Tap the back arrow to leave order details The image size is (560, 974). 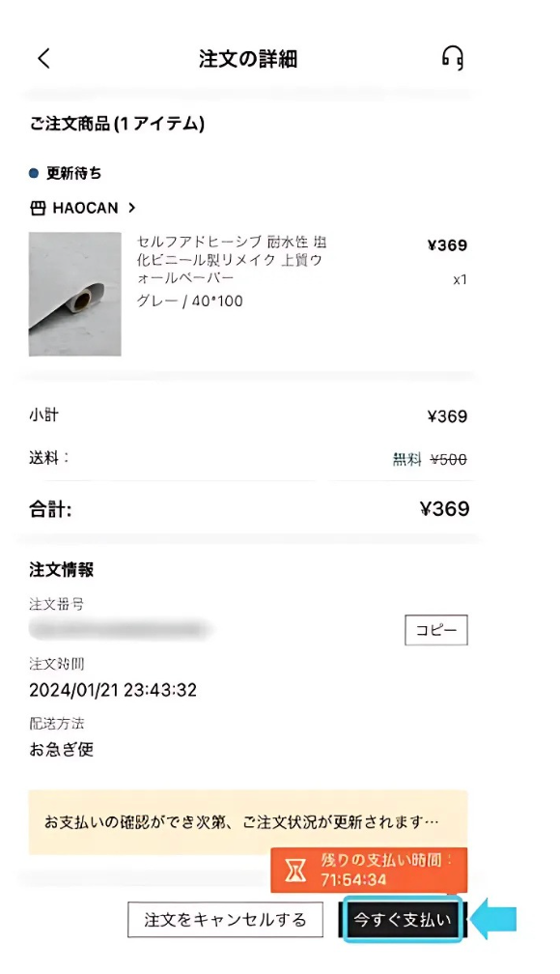pos(42,57)
